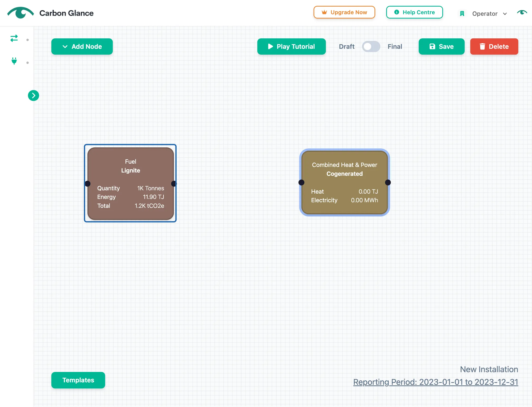Toggle the Draft/Final switch
The width and height of the screenshot is (532, 407).
click(x=371, y=46)
